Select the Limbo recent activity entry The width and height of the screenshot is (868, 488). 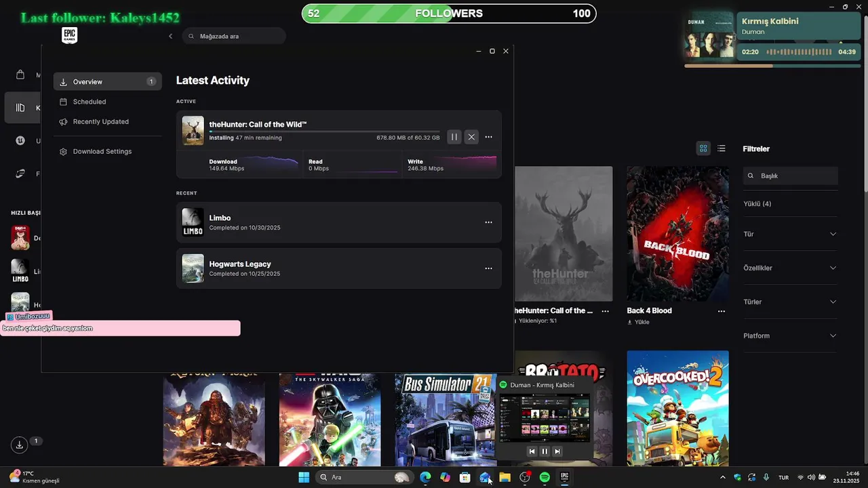coord(339,222)
